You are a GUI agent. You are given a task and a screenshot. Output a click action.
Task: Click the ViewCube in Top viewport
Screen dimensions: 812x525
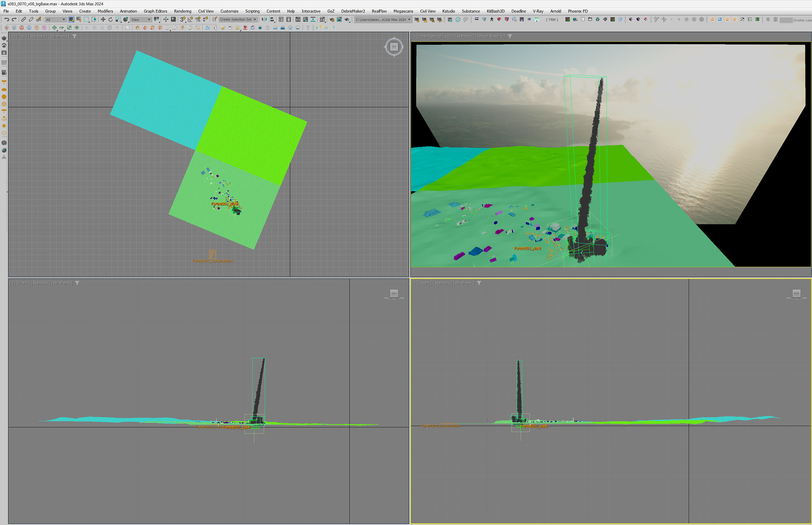tap(394, 47)
